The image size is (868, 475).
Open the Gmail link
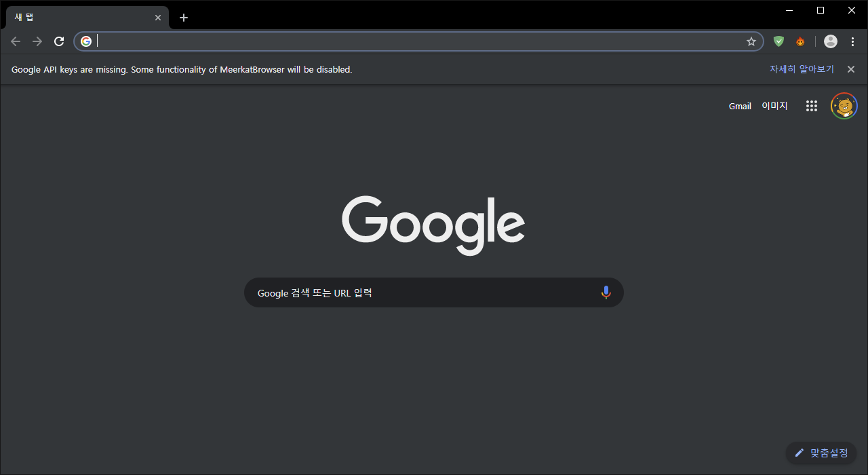(x=740, y=106)
